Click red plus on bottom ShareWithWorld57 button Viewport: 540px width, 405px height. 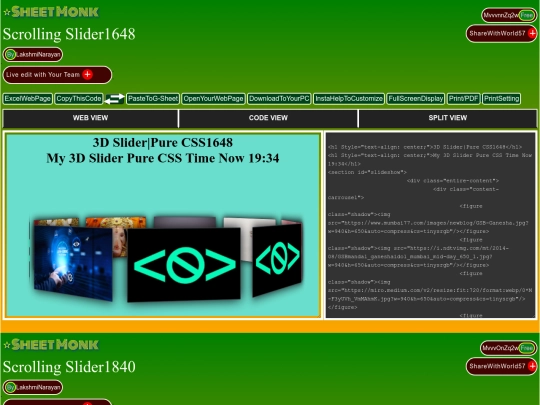pyautogui.click(x=532, y=366)
